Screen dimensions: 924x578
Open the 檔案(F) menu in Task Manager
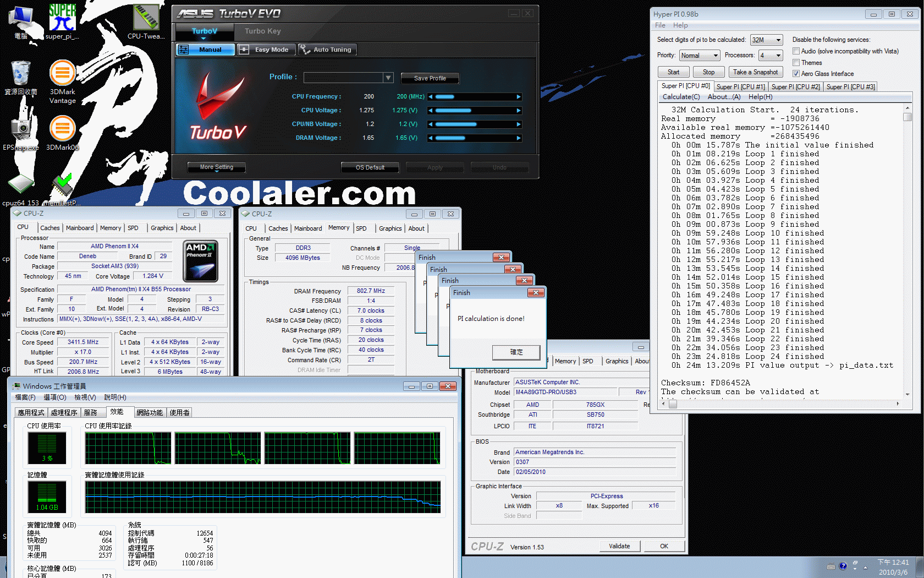point(25,397)
